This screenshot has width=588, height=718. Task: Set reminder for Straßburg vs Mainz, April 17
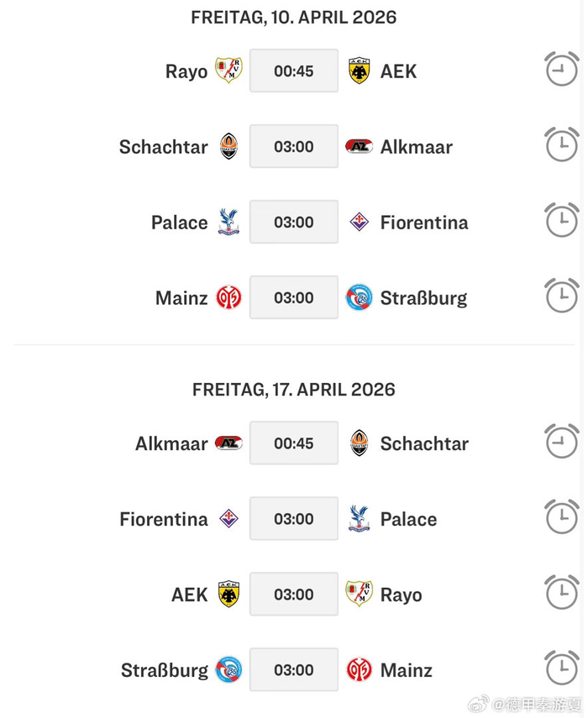coord(561,668)
